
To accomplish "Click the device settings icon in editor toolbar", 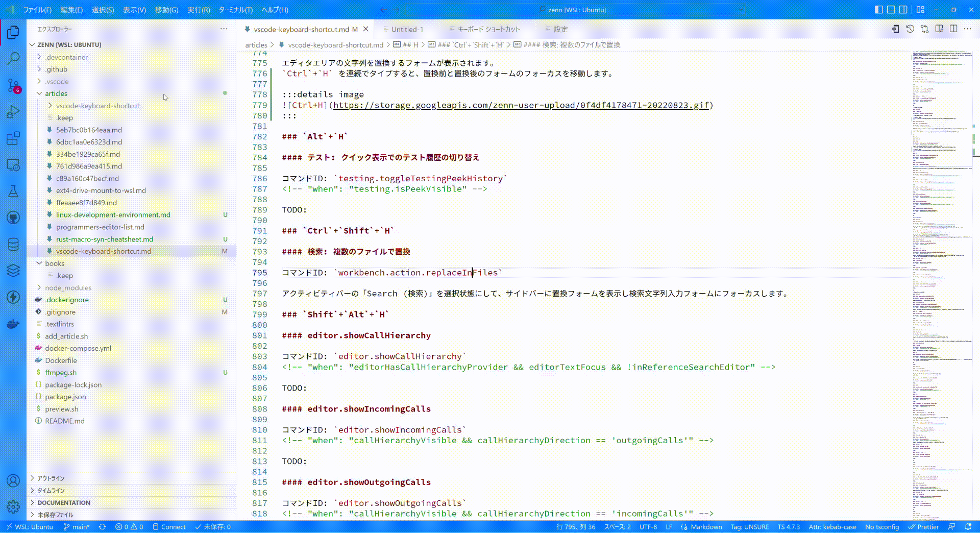I will pos(896,29).
